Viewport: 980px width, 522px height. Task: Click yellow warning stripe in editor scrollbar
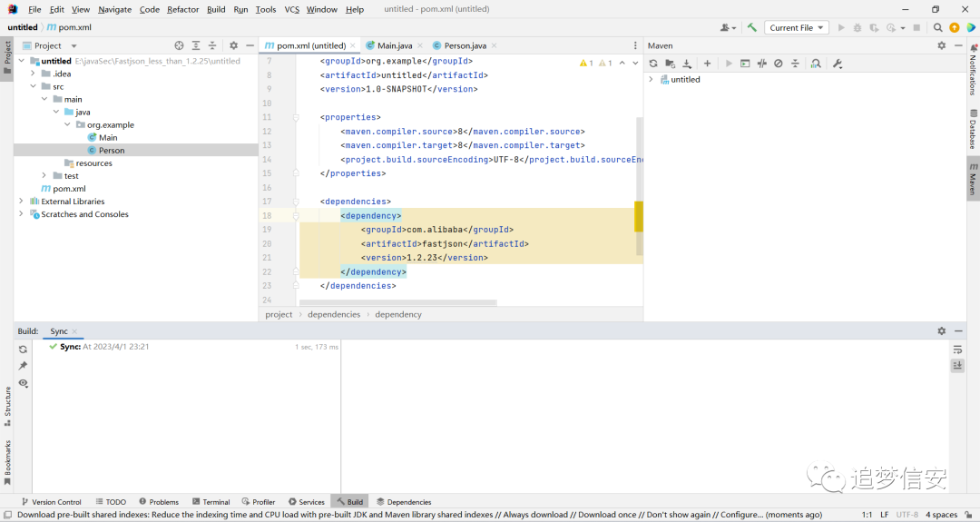pyautogui.click(x=639, y=216)
